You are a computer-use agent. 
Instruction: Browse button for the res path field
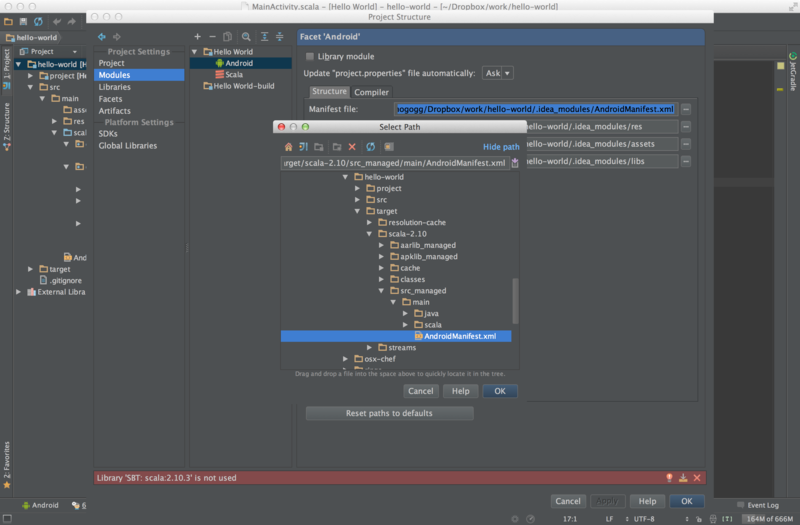pos(686,127)
